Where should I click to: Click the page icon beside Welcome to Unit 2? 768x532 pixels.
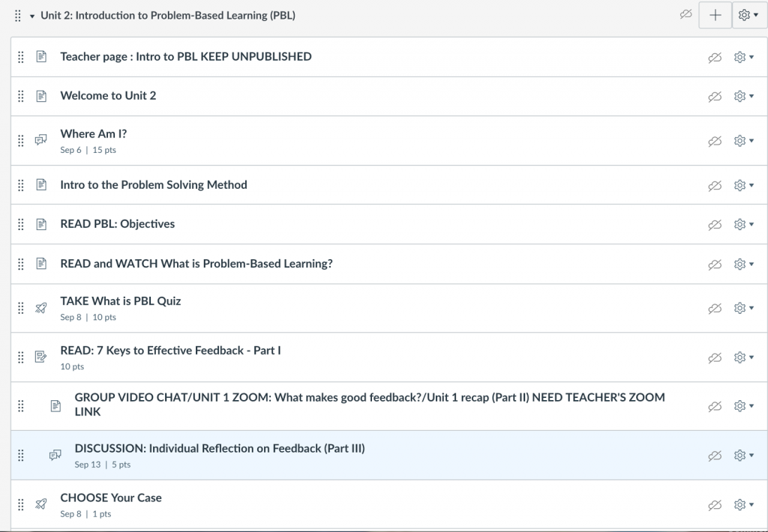(x=41, y=96)
